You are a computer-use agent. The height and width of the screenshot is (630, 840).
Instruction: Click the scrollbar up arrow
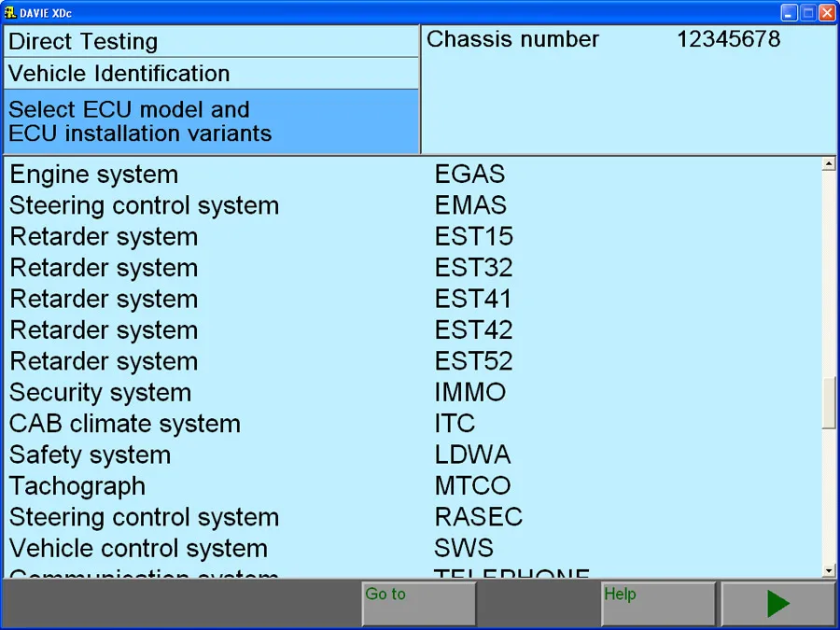point(829,163)
